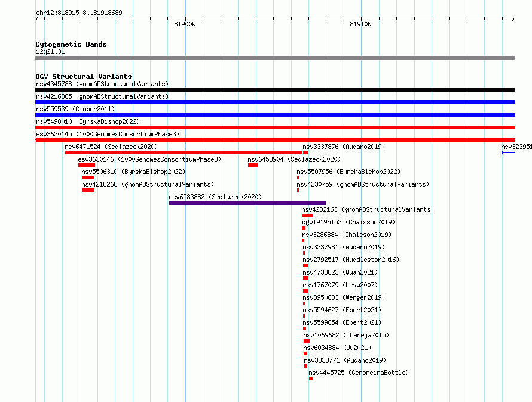Click the 12q21.31 band label
The width and height of the screenshot is (532, 402).
[x=50, y=51]
